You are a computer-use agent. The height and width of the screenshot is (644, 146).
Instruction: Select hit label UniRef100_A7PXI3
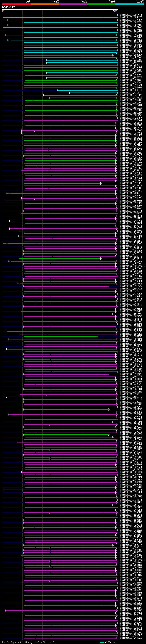131,186
